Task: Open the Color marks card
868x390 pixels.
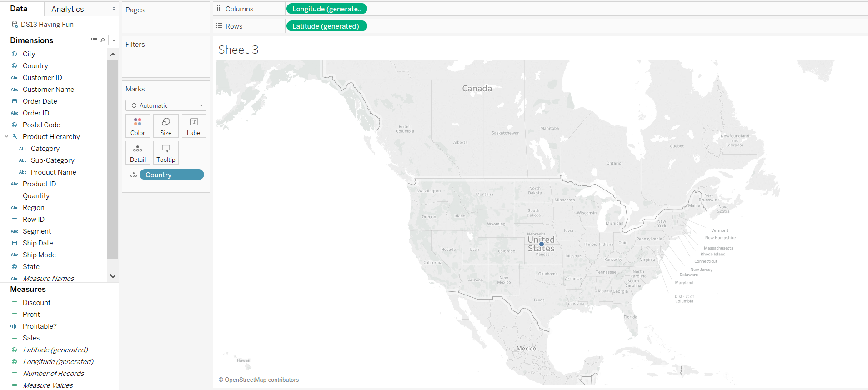Action: (138, 126)
